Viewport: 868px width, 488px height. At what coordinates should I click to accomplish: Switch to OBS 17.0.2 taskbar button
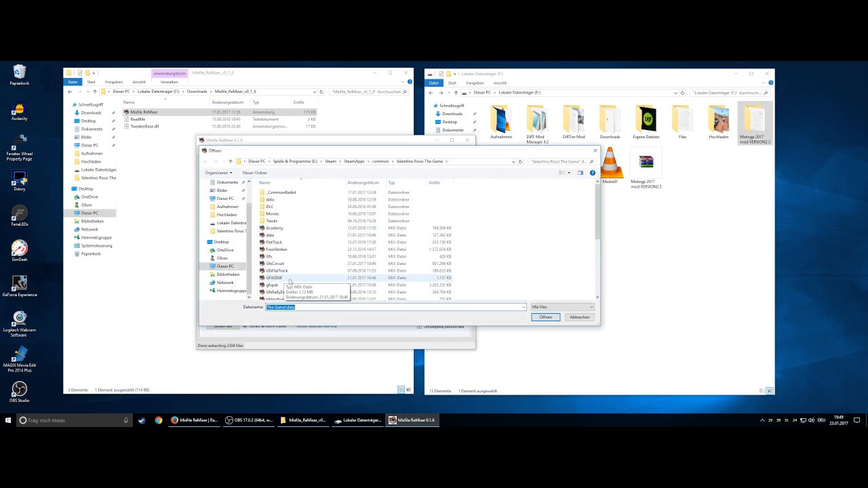pyautogui.click(x=248, y=420)
